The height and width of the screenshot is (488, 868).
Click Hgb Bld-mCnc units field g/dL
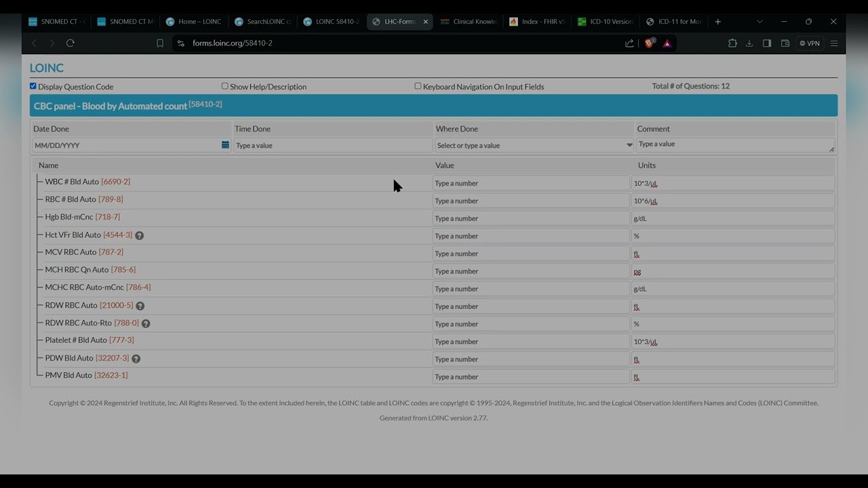733,218
